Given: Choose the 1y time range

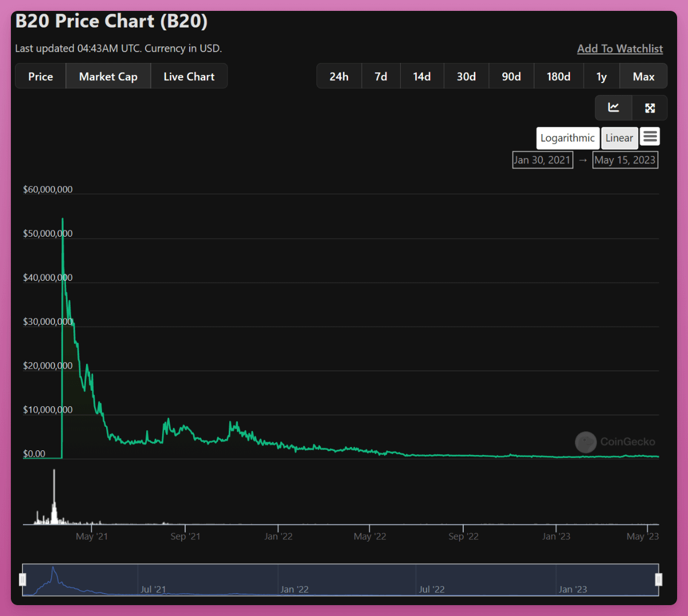Looking at the screenshot, I should pos(601,76).
